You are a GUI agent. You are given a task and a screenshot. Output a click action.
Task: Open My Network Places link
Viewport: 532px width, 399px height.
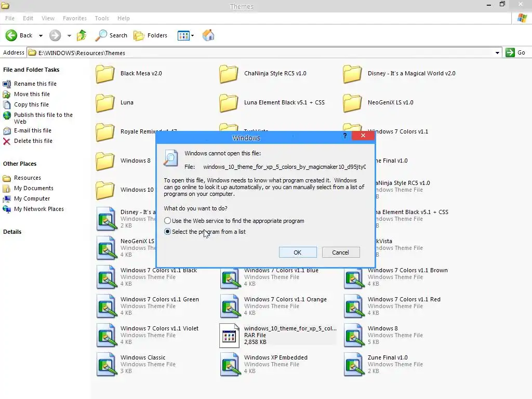pyautogui.click(x=38, y=209)
